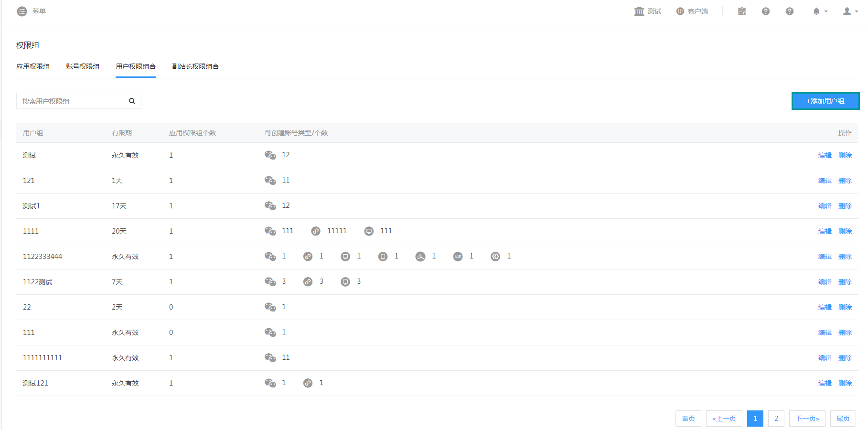Viewport: 868px width, 430px height.
Task: Edit the 22 user group
Action: point(825,307)
